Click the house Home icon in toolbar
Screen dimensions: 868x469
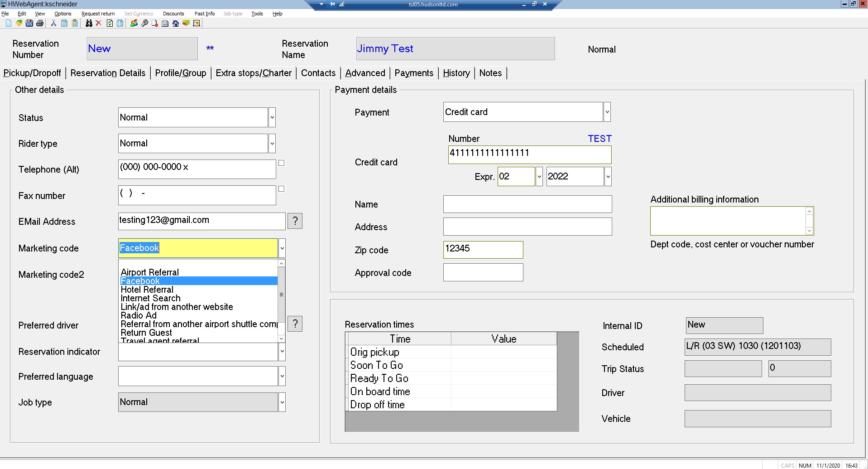[176, 23]
